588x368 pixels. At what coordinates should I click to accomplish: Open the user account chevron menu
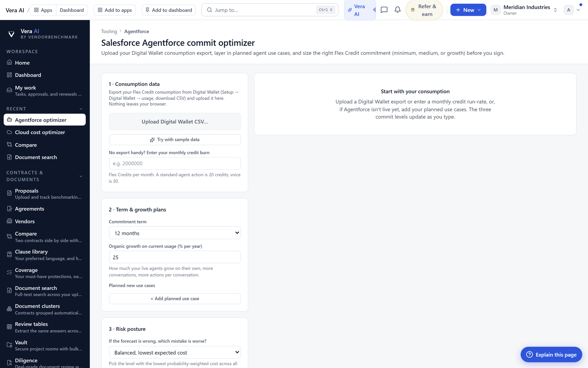tap(578, 10)
